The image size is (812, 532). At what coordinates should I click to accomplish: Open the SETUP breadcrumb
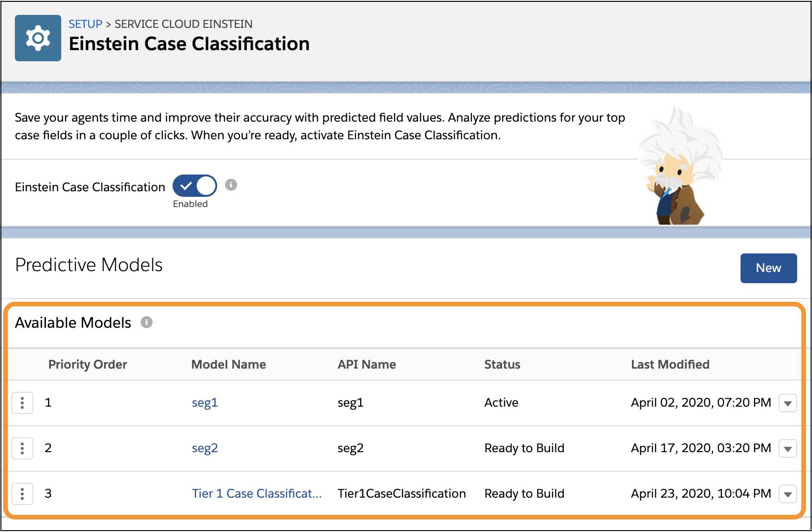point(85,24)
